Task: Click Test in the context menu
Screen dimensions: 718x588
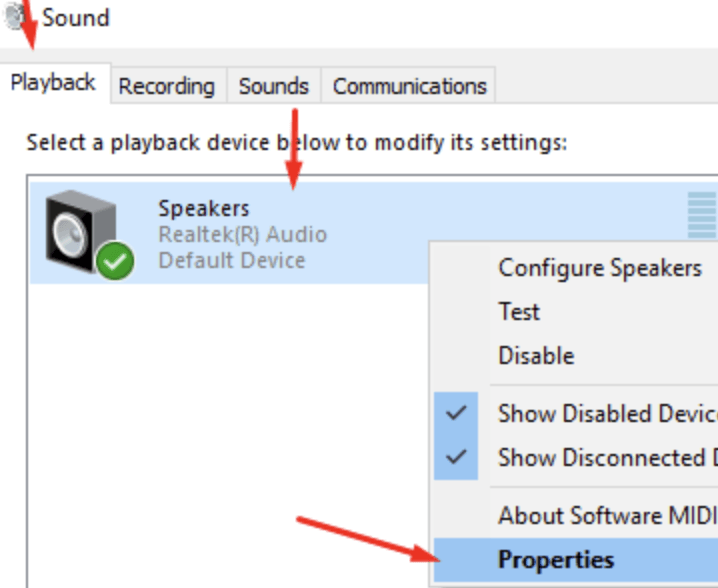Action: click(x=519, y=312)
